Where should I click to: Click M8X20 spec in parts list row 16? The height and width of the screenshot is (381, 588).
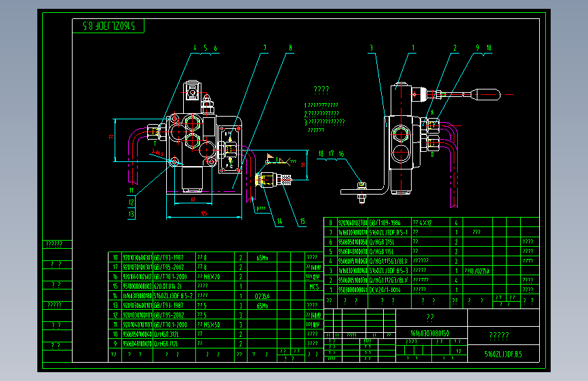point(212,277)
